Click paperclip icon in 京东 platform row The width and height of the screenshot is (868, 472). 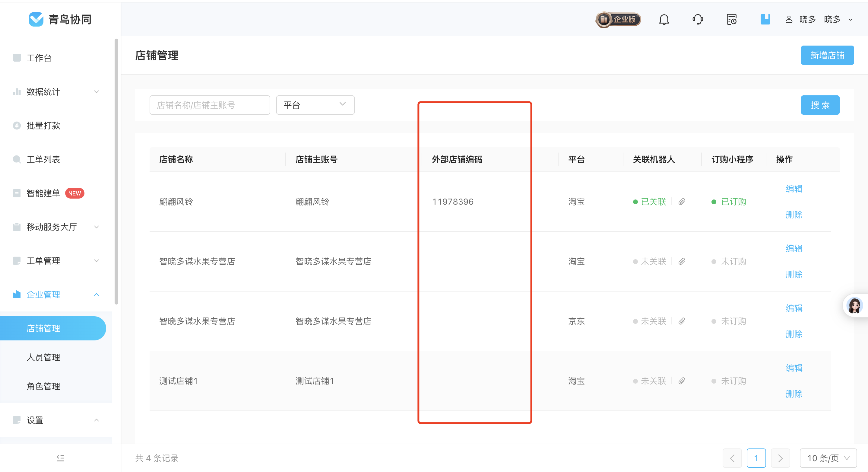point(682,321)
